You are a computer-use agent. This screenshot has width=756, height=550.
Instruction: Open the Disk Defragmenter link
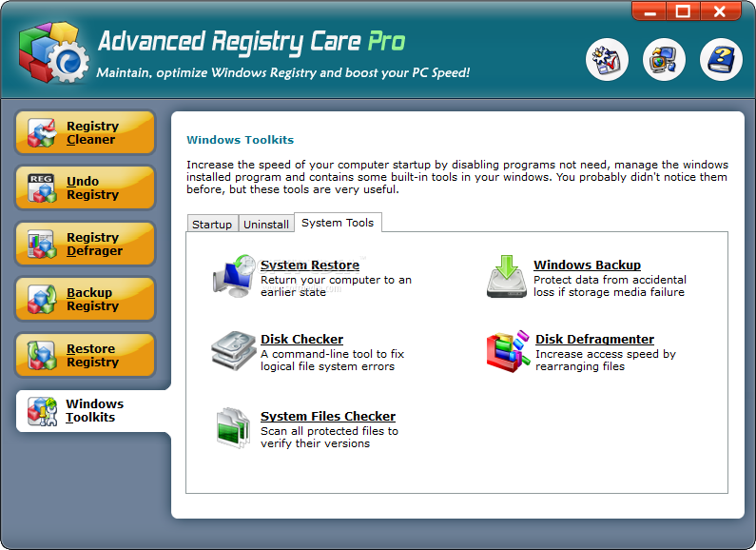click(595, 339)
